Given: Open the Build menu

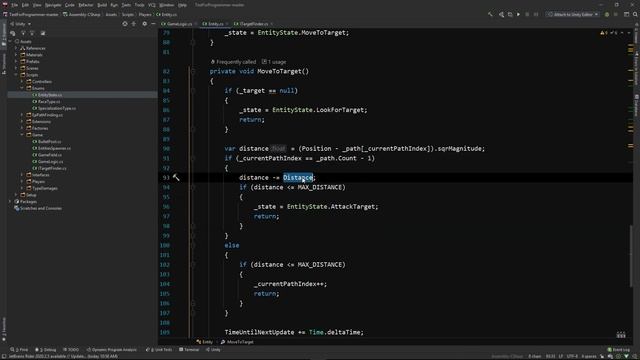Looking at the screenshot, I should [x=102, y=5].
